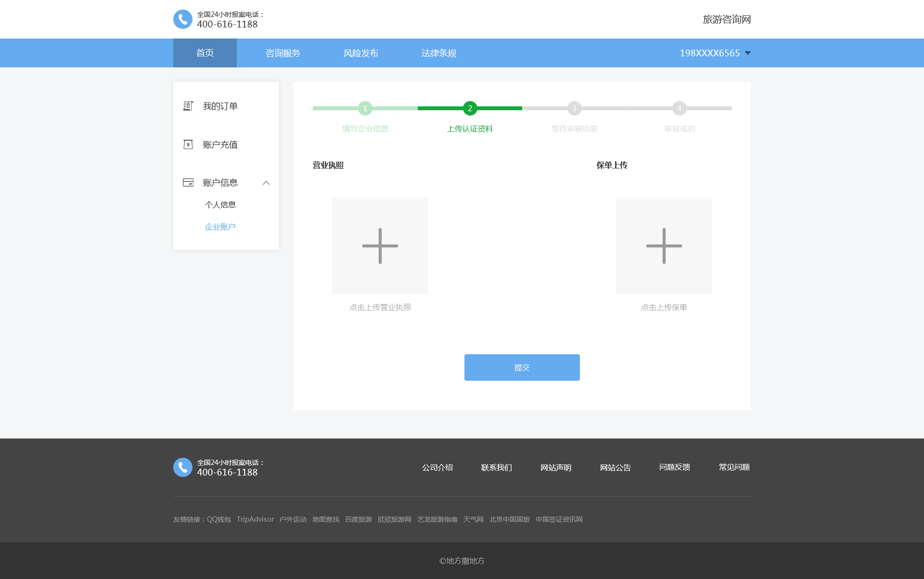Select 个人信息 in the sidebar
The image size is (924, 579).
coord(220,205)
